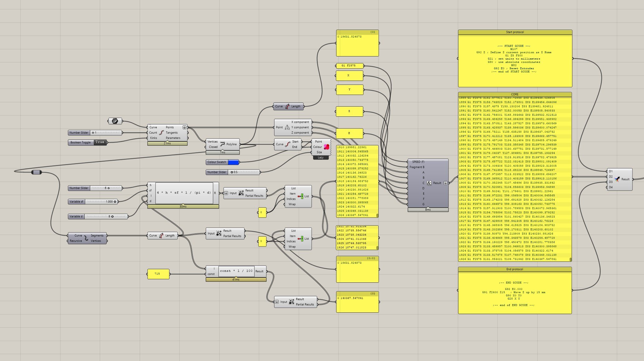Click flatten arrow on Divide Curve Points output
This screenshot has height=361, width=644.
point(184,127)
